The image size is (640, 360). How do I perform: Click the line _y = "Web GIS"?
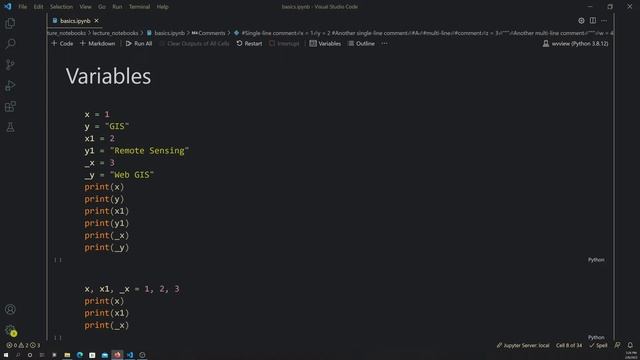(x=119, y=175)
